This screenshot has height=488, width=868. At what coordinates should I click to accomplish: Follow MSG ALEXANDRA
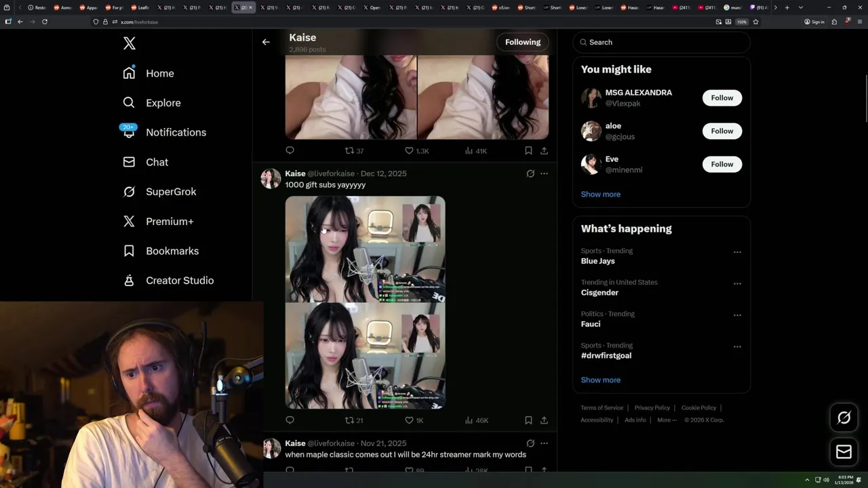tap(722, 98)
